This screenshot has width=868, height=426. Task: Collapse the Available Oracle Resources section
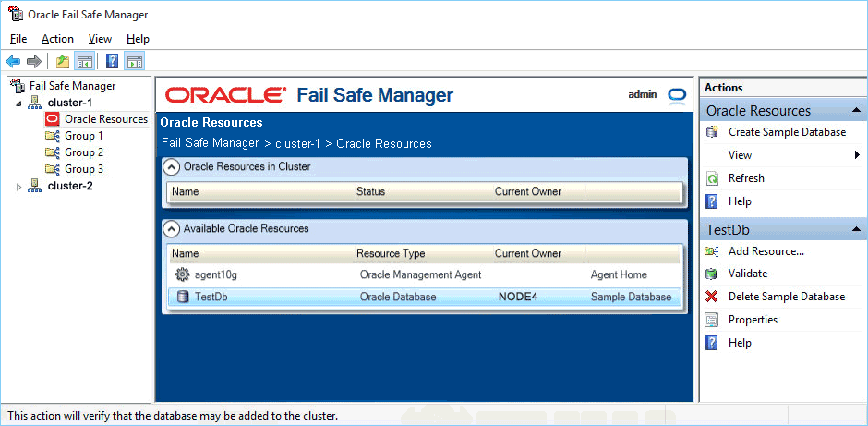(171, 228)
